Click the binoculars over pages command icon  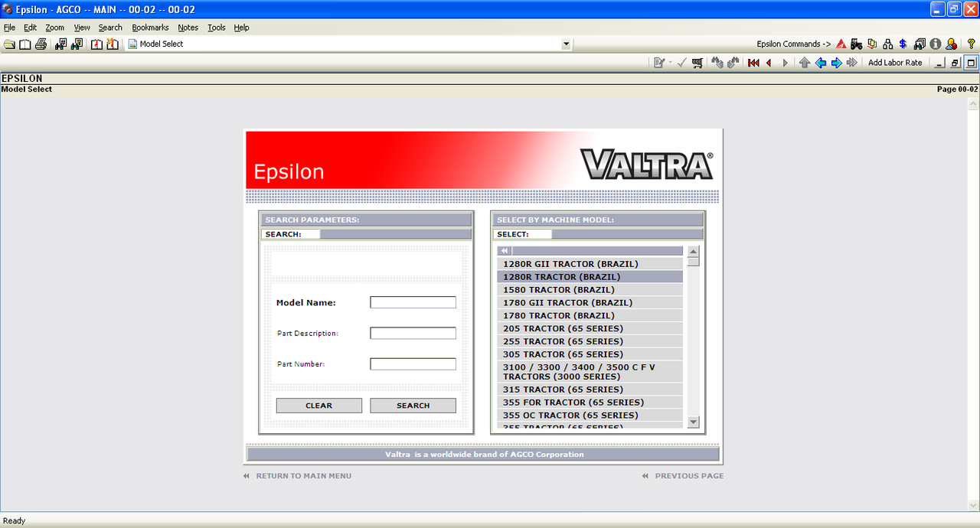[x=920, y=44]
